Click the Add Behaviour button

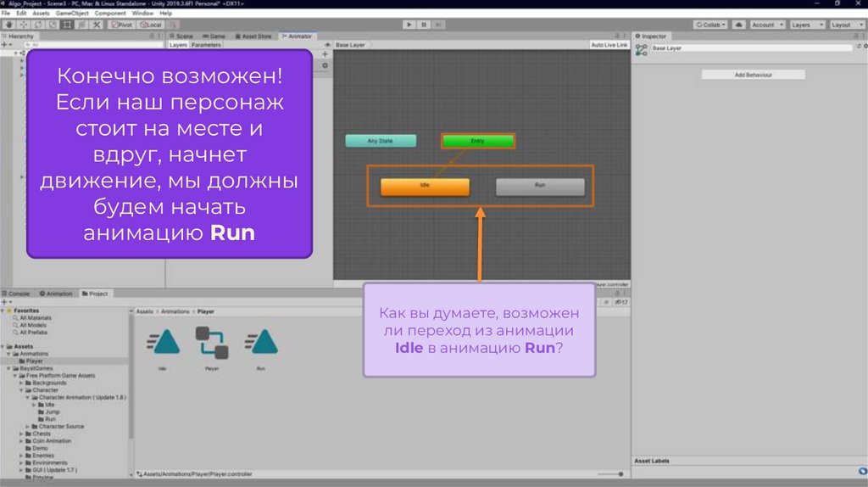pos(753,75)
